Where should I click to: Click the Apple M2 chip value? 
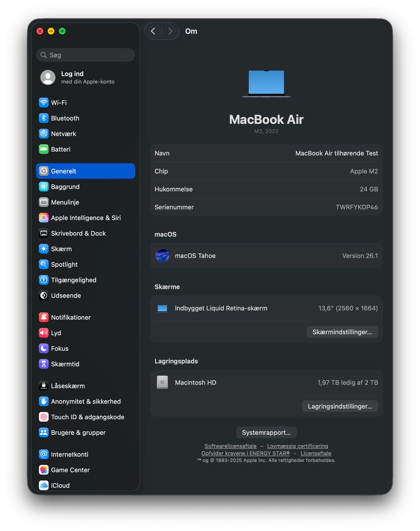tap(364, 171)
